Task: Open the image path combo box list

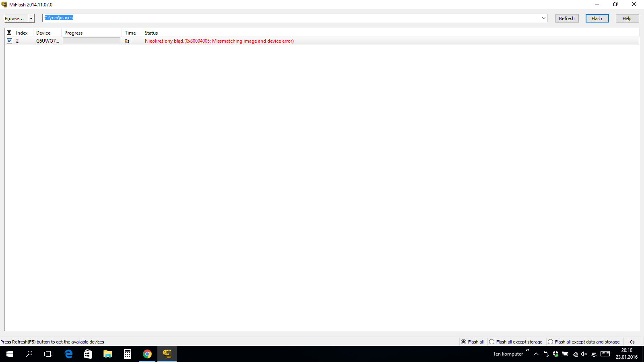Action: click(x=543, y=18)
